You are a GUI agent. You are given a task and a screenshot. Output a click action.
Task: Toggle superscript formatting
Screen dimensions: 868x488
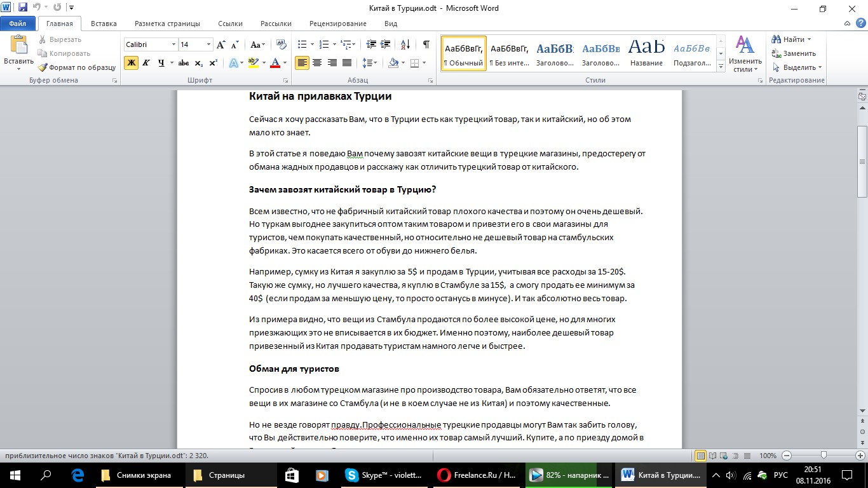(213, 63)
